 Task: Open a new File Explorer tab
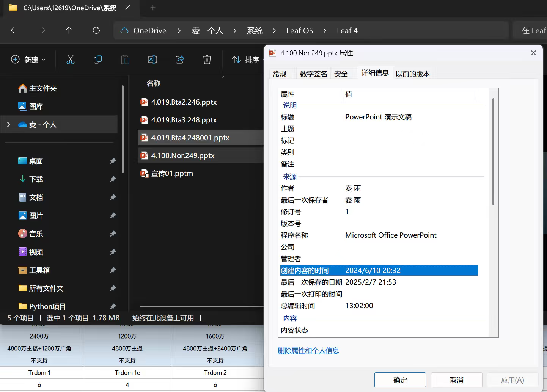coord(153,8)
